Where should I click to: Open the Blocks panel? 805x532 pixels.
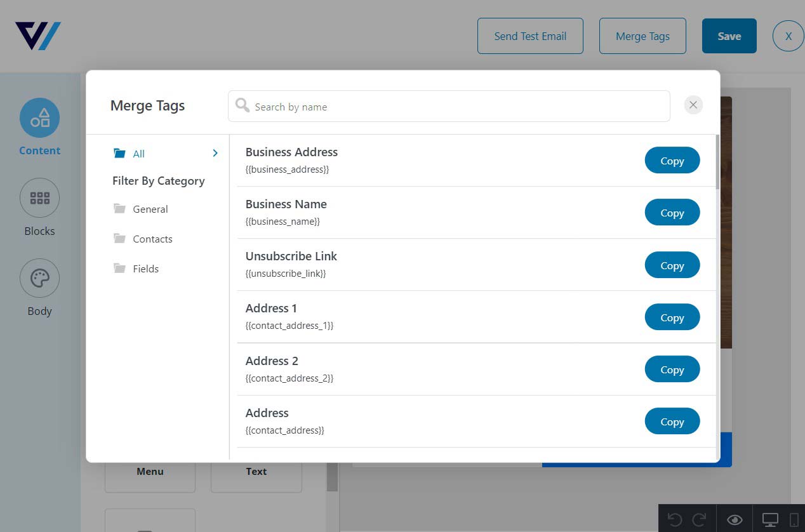(x=39, y=197)
